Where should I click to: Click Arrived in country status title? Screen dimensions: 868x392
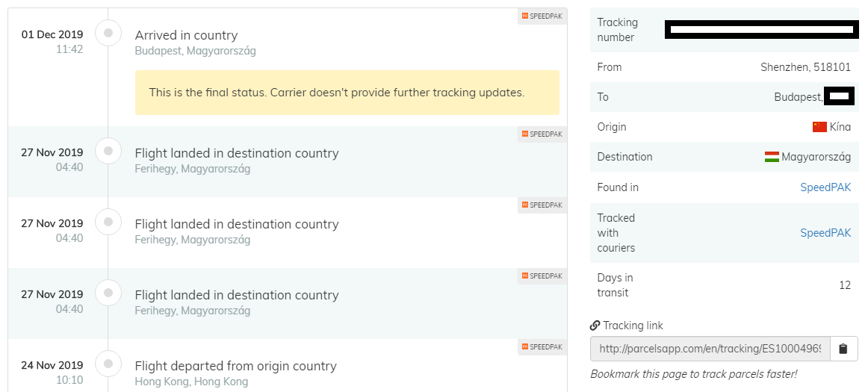point(186,35)
